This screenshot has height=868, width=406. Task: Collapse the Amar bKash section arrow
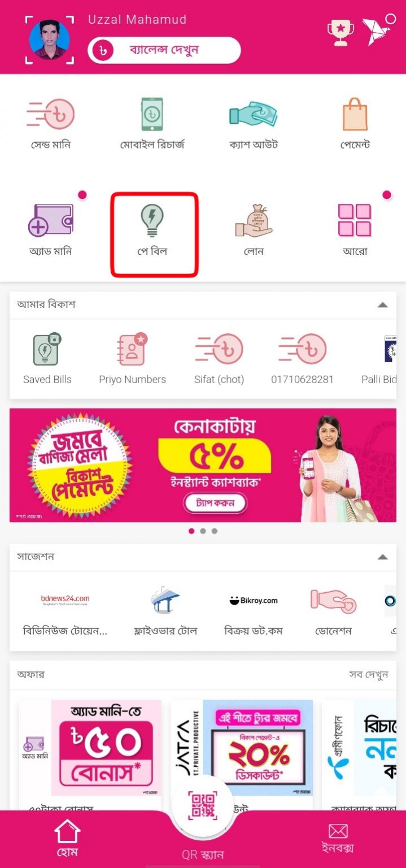(x=382, y=305)
